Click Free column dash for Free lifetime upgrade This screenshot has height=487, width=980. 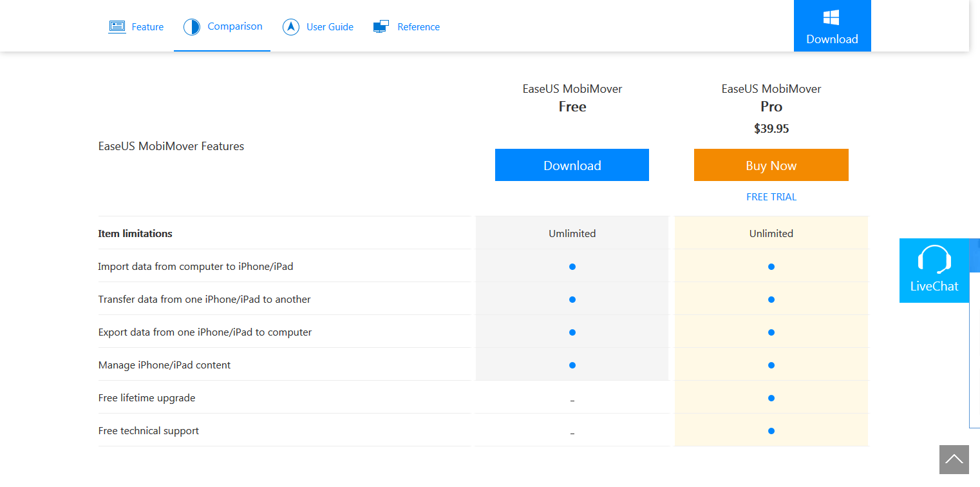(x=572, y=401)
